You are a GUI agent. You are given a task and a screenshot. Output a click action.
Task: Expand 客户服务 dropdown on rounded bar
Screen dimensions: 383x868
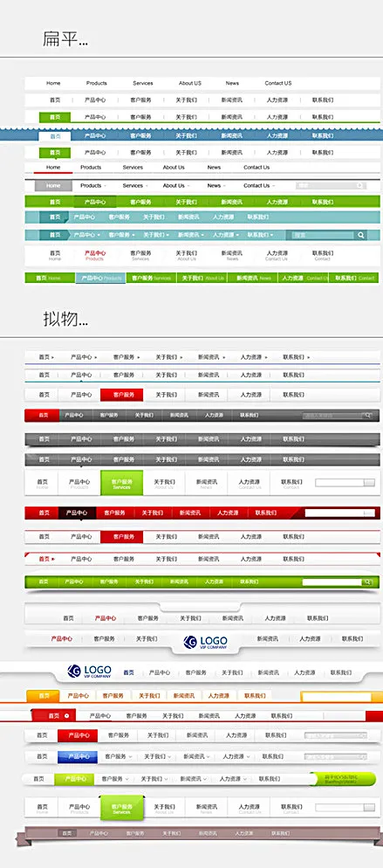point(115,779)
